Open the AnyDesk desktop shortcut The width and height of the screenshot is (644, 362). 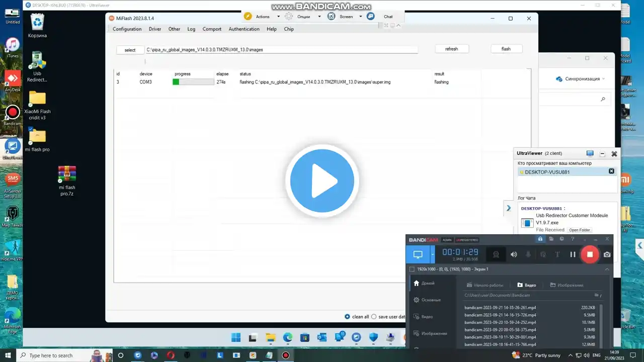pyautogui.click(x=13, y=81)
